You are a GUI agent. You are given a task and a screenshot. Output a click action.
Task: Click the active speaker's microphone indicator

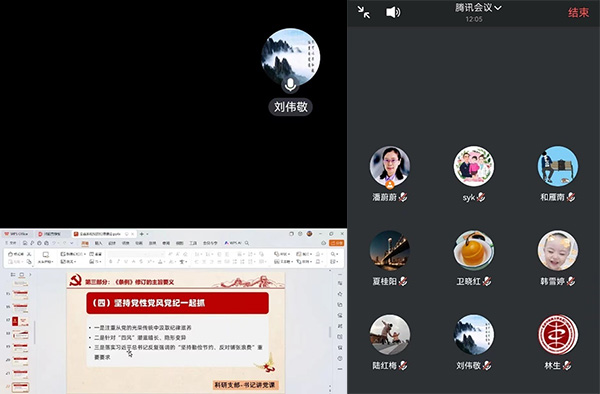(x=290, y=85)
